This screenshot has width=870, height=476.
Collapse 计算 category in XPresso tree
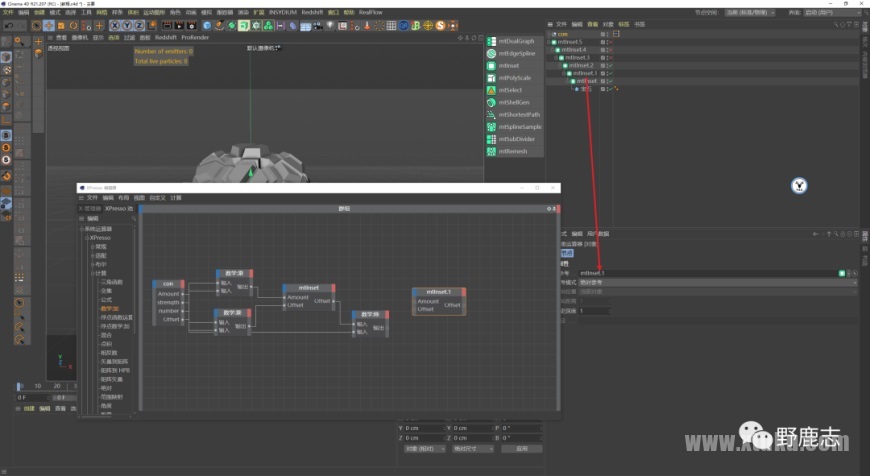93,273
